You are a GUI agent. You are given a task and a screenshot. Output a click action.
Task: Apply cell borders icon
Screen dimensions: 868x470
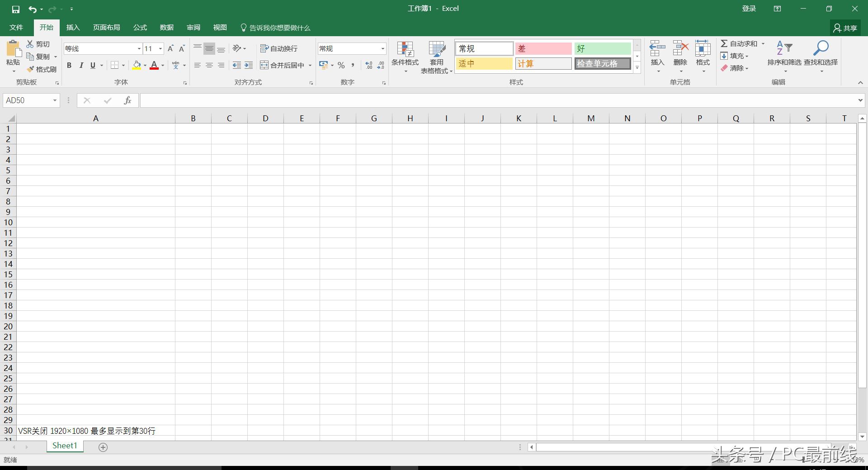coord(115,65)
